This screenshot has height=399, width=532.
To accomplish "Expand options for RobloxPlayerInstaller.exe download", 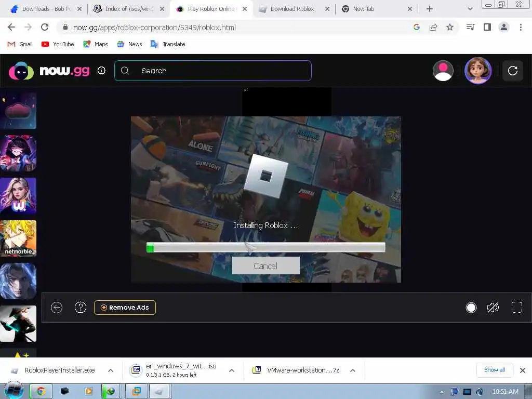I will coord(111,370).
